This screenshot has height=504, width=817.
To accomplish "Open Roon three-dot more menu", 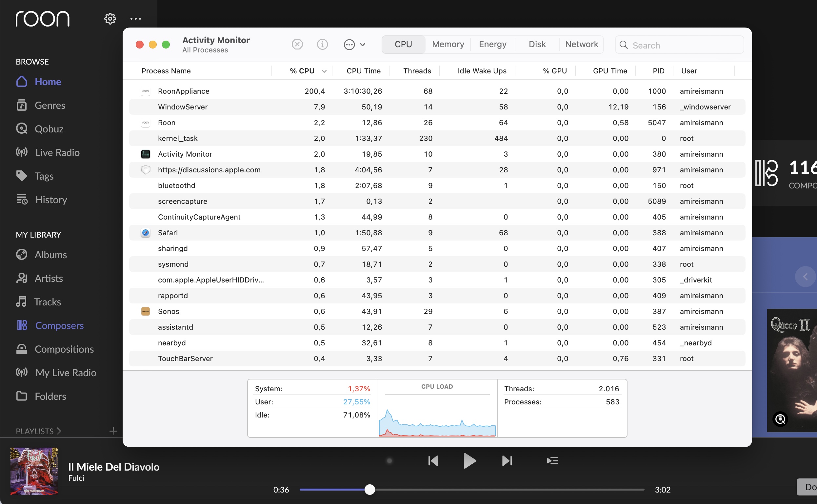I will [x=135, y=19].
